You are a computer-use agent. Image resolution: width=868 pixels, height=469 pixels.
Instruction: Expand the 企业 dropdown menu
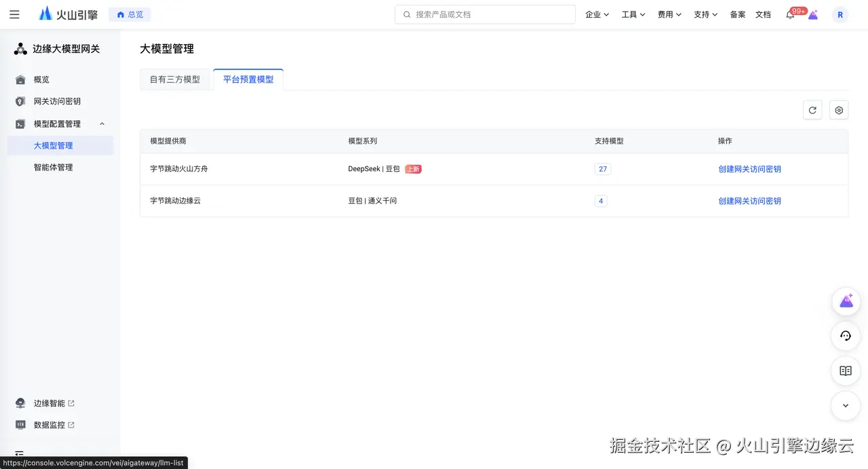point(597,14)
